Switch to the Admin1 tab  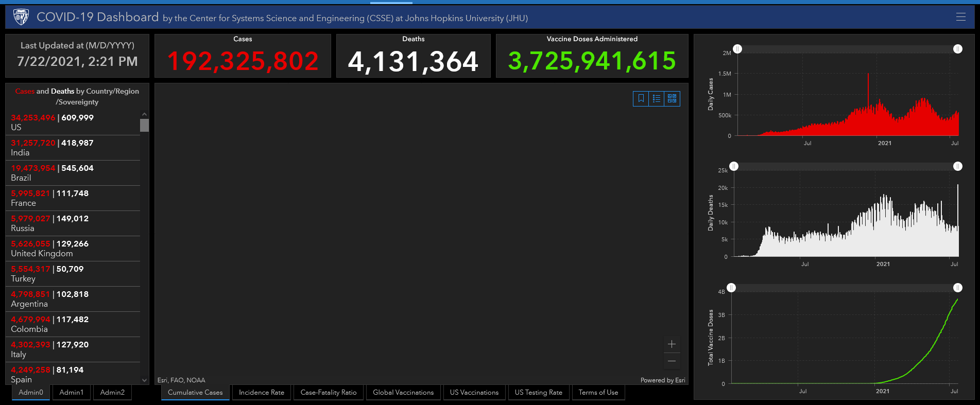[x=72, y=393]
